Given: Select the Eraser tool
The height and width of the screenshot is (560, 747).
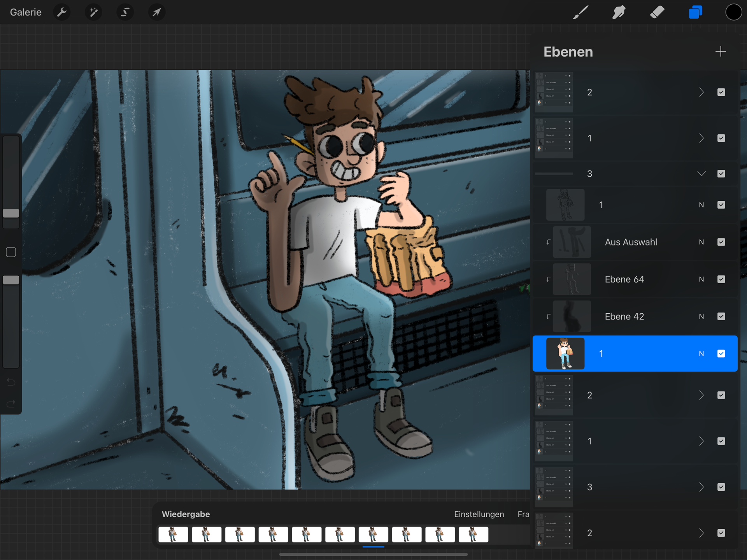Looking at the screenshot, I should 657,12.
